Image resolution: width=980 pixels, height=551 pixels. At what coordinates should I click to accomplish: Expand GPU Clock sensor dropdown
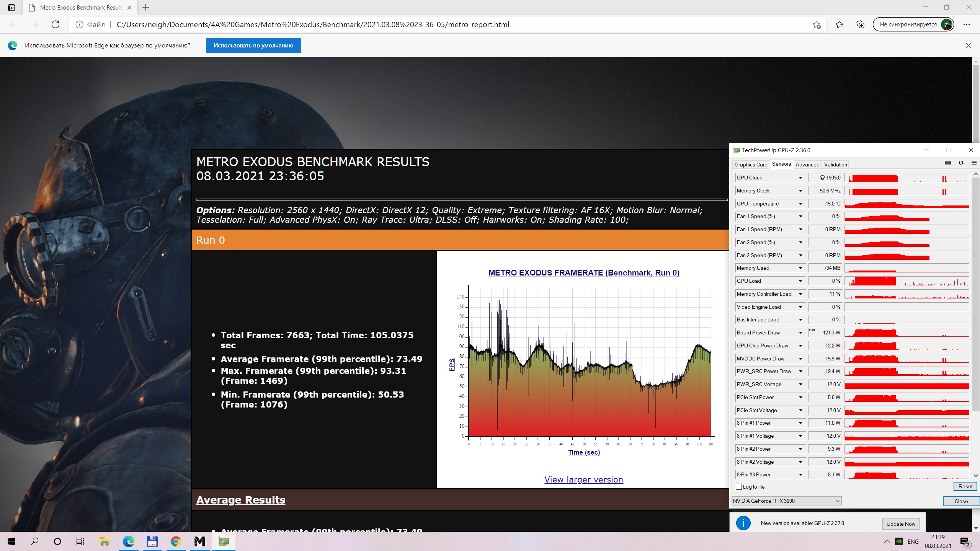800,178
